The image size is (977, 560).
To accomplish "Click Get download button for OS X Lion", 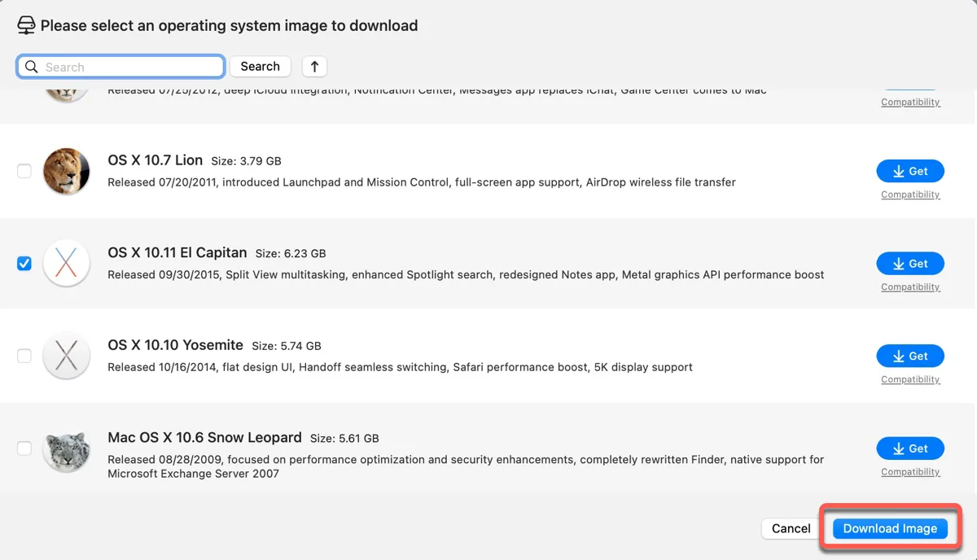I will click(x=910, y=171).
